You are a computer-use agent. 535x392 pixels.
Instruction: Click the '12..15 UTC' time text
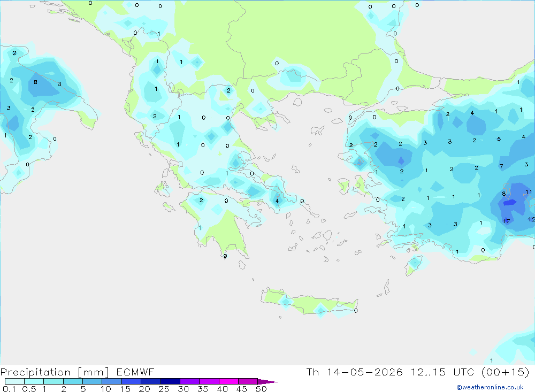443,372
